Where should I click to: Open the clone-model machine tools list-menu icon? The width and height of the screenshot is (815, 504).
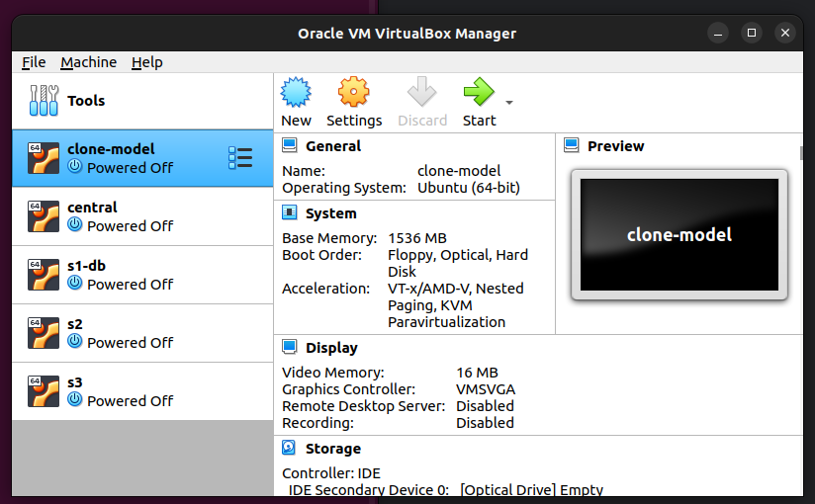[240, 158]
